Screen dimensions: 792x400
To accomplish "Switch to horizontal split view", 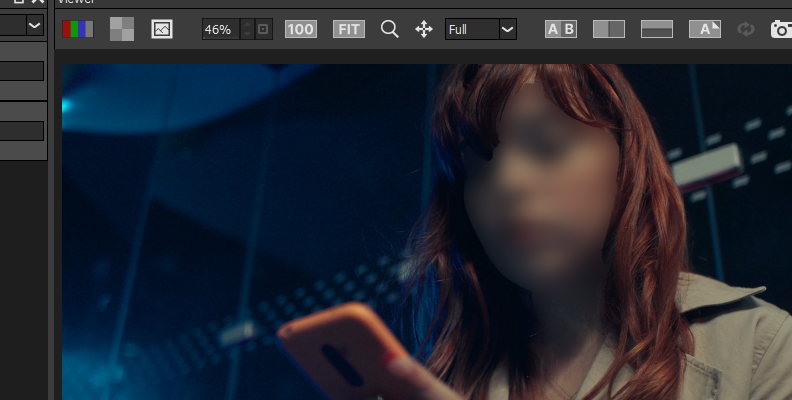I will pos(656,29).
